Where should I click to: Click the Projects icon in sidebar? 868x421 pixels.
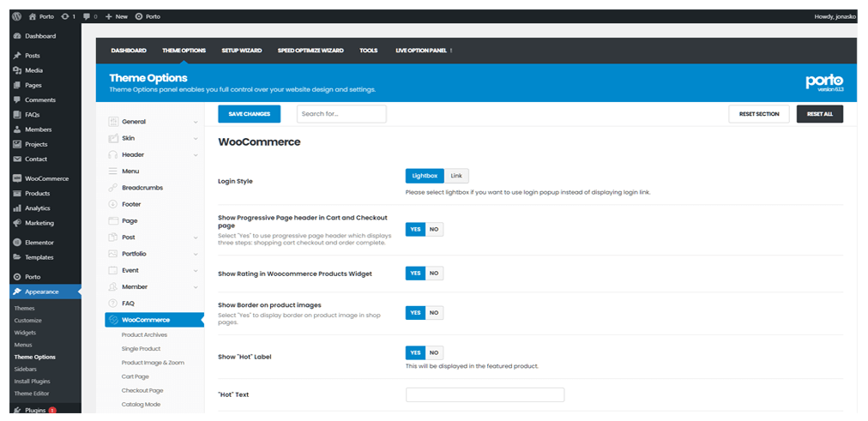pyautogui.click(x=17, y=144)
